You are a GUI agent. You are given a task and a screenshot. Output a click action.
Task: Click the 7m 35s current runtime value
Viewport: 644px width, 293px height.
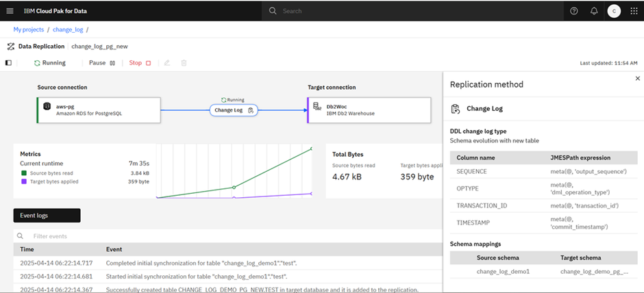(139, 164)
